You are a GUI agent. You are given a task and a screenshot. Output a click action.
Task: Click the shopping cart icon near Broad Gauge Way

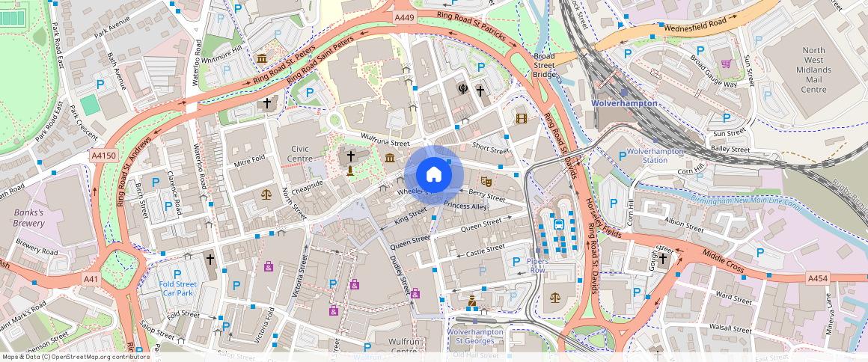(x=725, y=64)
